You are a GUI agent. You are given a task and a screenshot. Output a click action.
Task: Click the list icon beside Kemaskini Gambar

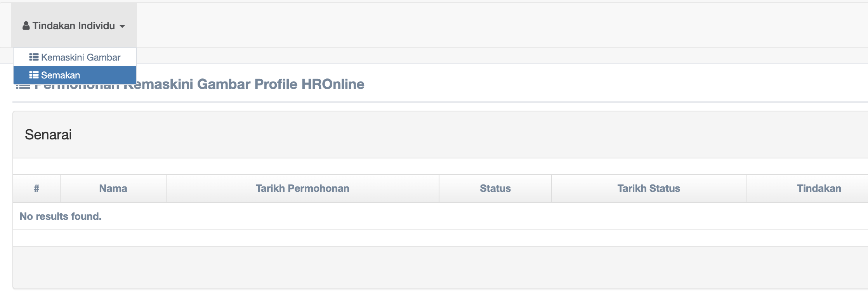(34, 57)
